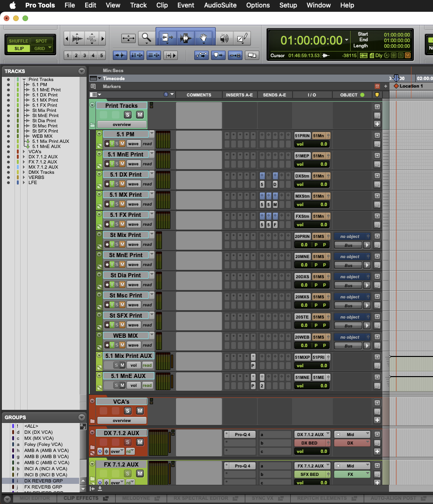Select St SFX Print in Tracks list

coord(45,131)
